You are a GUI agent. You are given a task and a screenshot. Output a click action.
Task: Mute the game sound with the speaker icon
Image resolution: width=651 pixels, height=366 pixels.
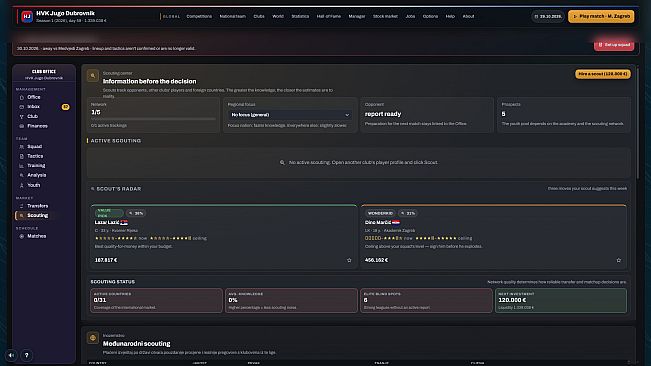click(x=11, y=355)
